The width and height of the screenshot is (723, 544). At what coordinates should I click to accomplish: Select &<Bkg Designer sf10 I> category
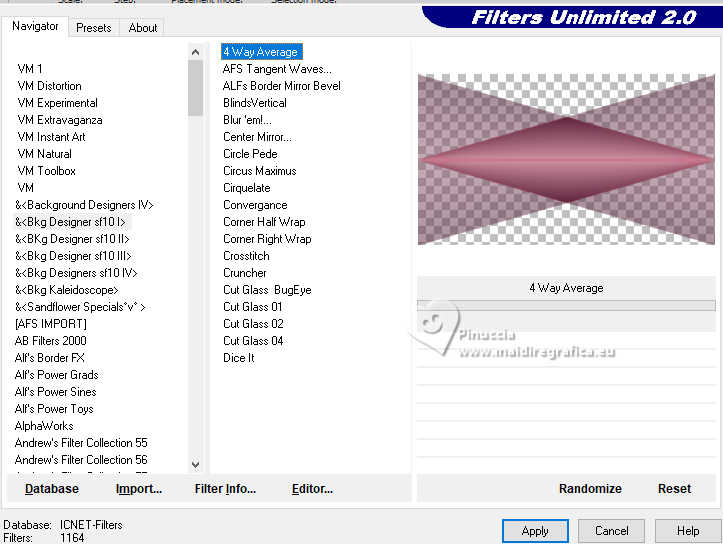[x=70, y=222]
